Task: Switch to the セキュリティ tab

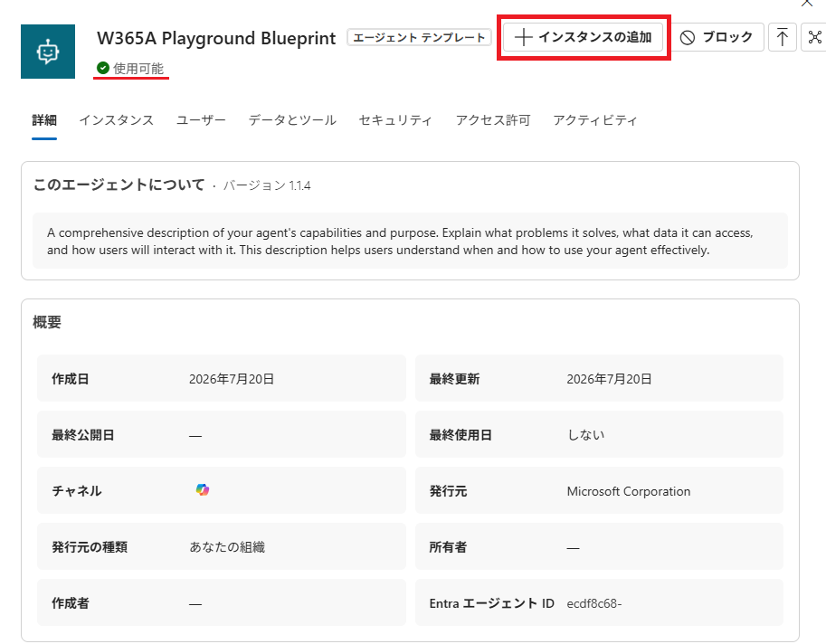Action: tap(395, 120)
